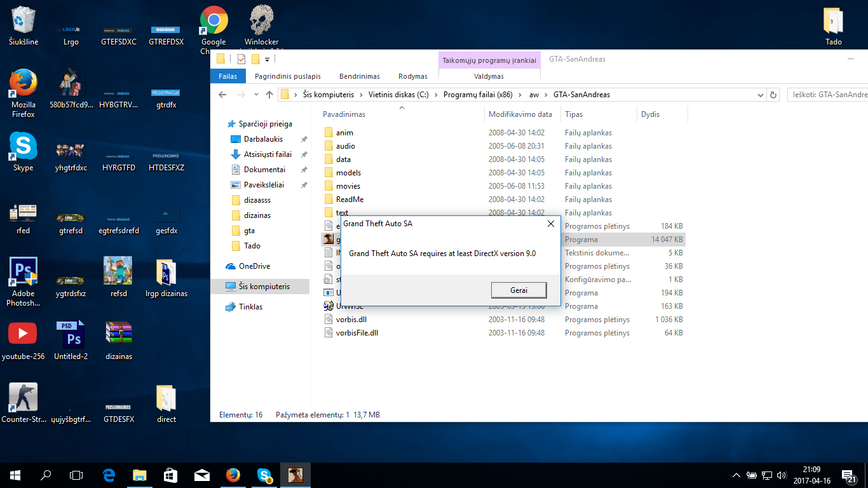Screen dimensions: 868x488
Task: Open Mail app from taskbar
Action: tap(202, 475)
